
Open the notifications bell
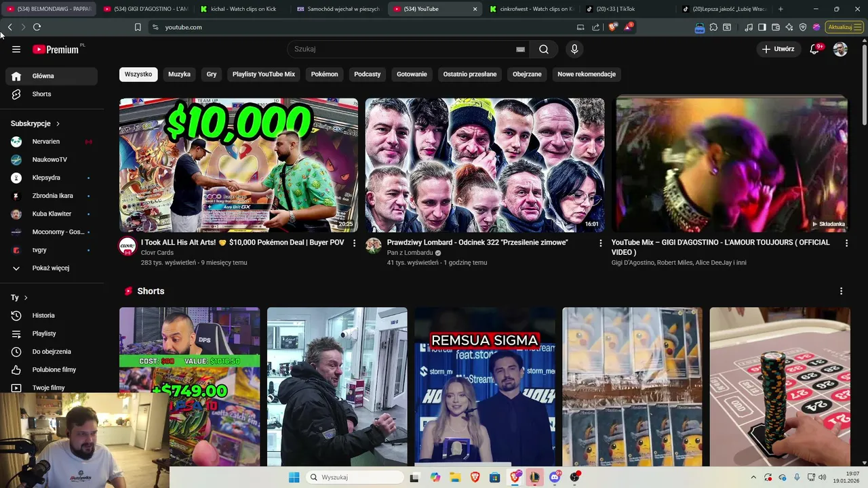click(x=815, y=49)
